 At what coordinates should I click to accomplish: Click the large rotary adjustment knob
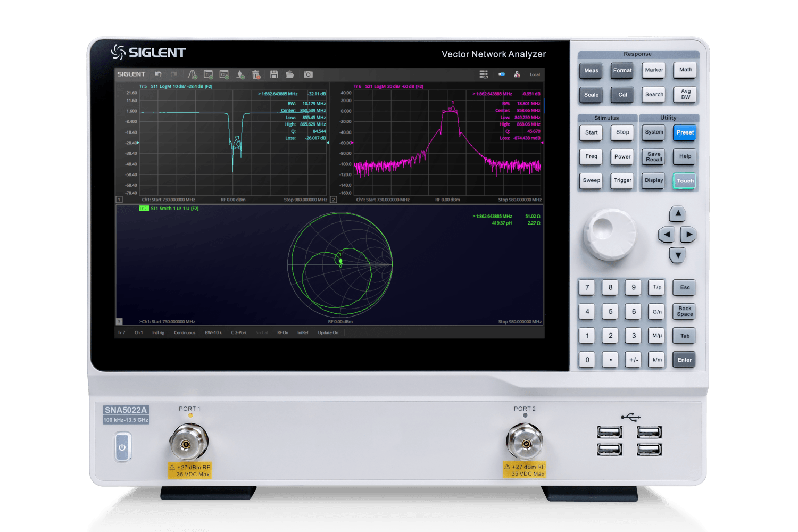click(610, 234)
